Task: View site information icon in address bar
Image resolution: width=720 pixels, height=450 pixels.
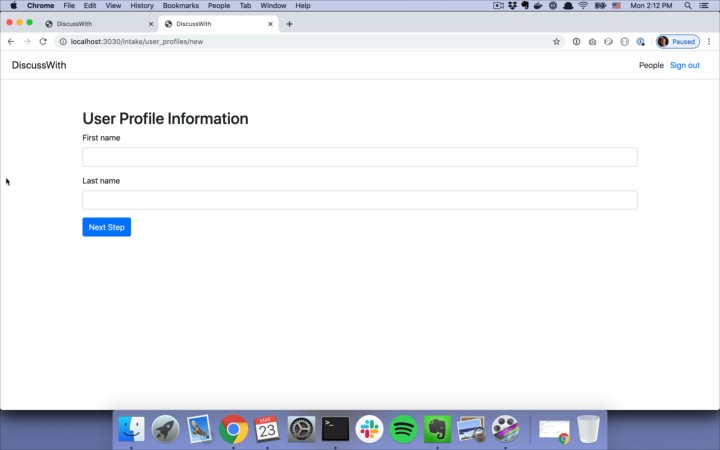Action: [x=63, y=41]
